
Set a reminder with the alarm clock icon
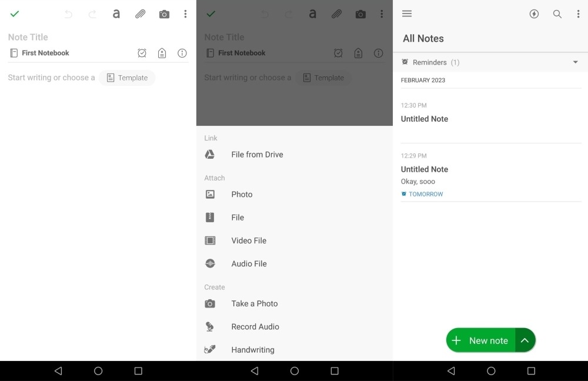click(x=142, y=53)
